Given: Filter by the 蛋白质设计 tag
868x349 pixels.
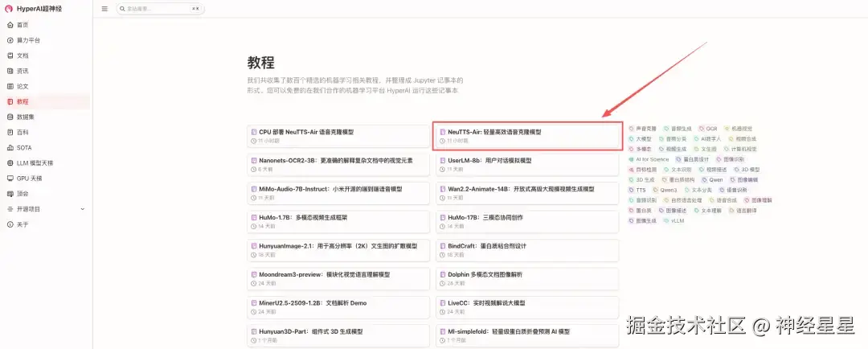Looking at the screenshot, I should 692,159.
